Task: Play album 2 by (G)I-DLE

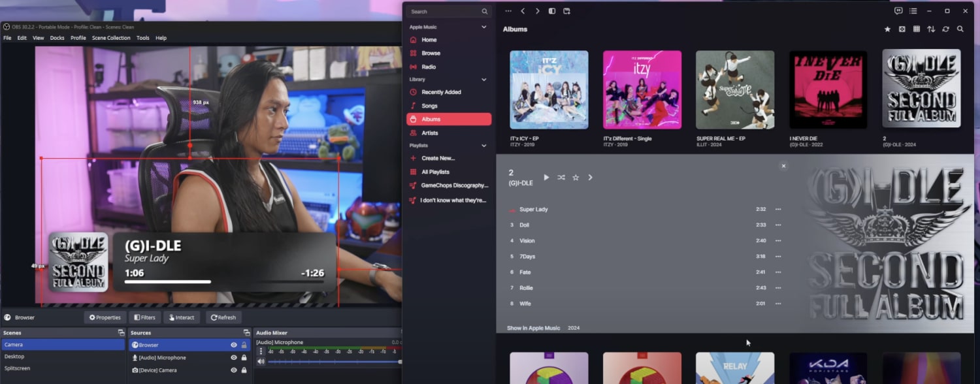Action: tap(547, 178)
